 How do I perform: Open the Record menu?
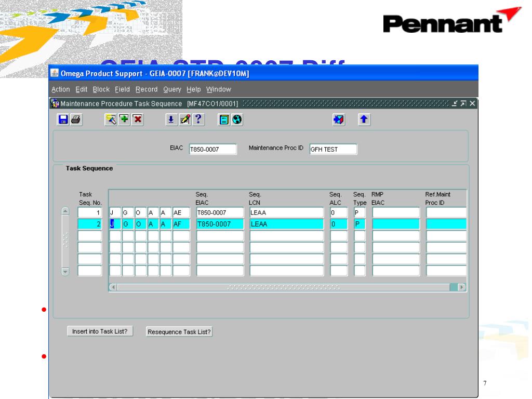pos(147,89)
